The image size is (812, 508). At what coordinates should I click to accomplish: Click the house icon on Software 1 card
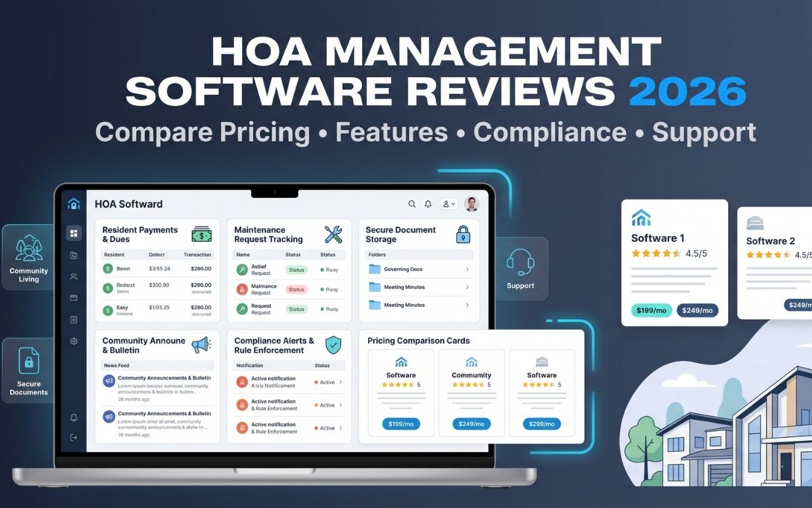(641, 218)
